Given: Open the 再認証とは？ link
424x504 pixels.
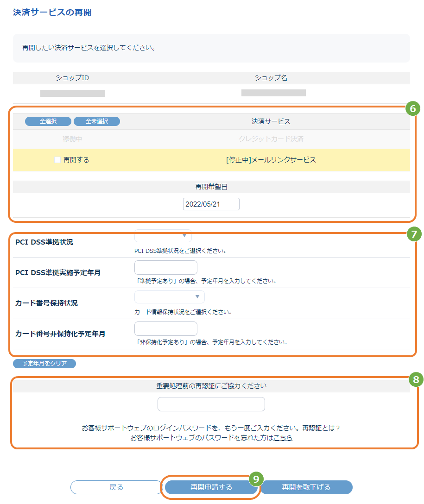Looking at the screenshot, I should click(x=322, y=428).
